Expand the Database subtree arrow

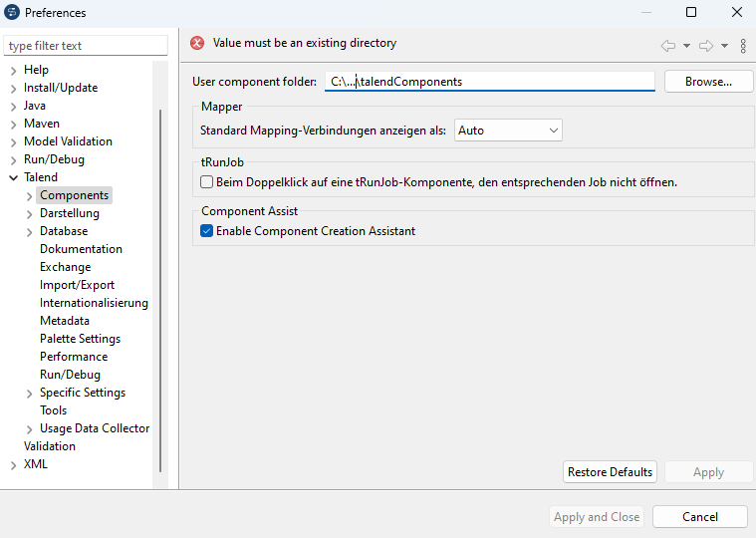pos(30,232)
